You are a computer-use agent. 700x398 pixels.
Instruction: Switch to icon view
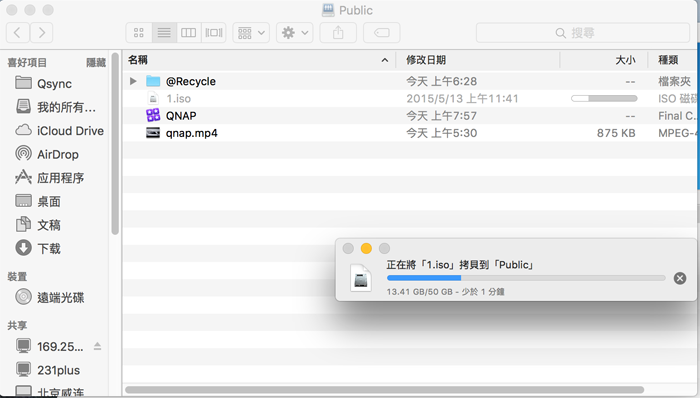[x=139, y=33]
